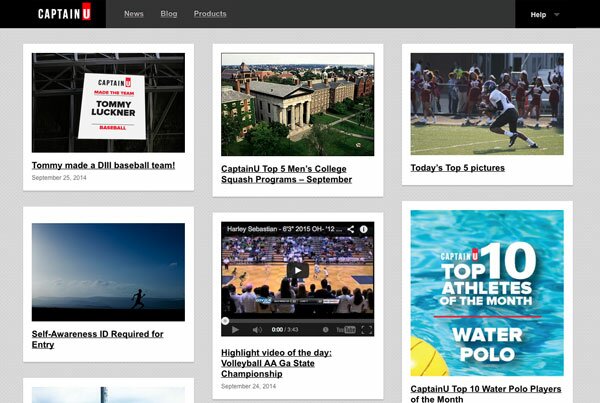600x403 pixels.
Task: Click the video share icon
Action: 351,229
